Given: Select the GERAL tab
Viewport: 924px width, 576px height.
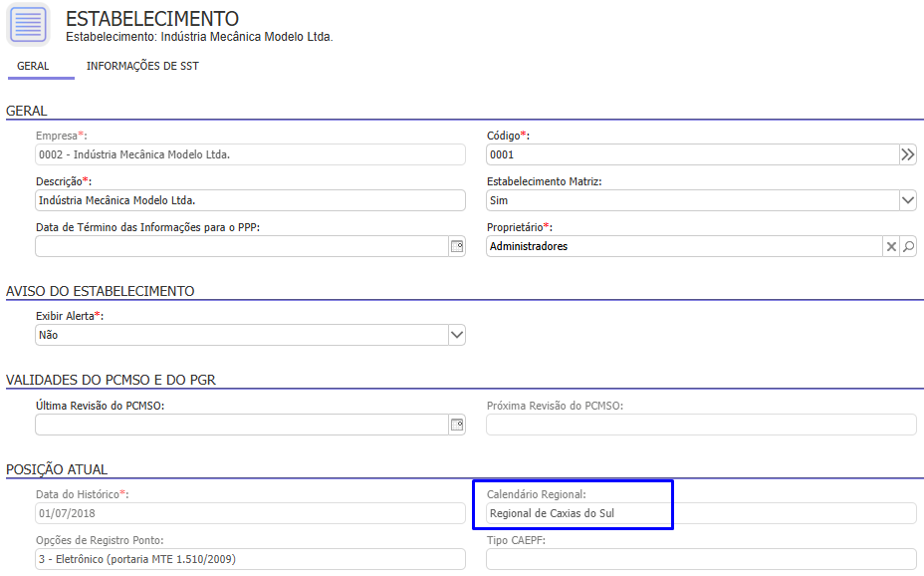Looking at the screenshot, I should click(x=33, y=66).
